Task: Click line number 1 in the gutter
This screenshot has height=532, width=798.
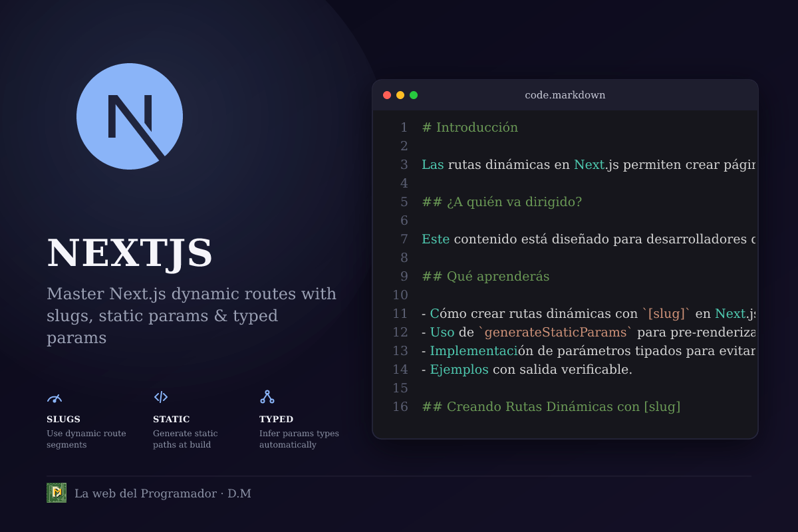Action: tap(404, 127)
